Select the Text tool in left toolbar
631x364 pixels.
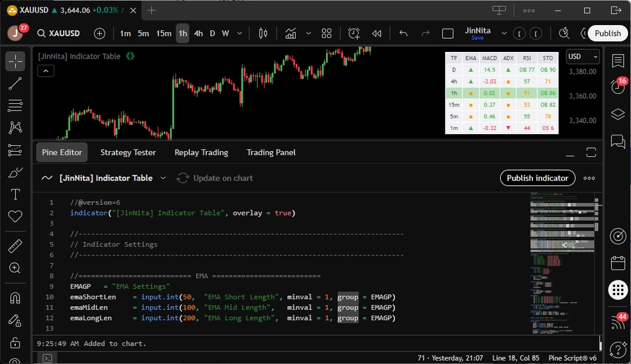coord(15,194)
